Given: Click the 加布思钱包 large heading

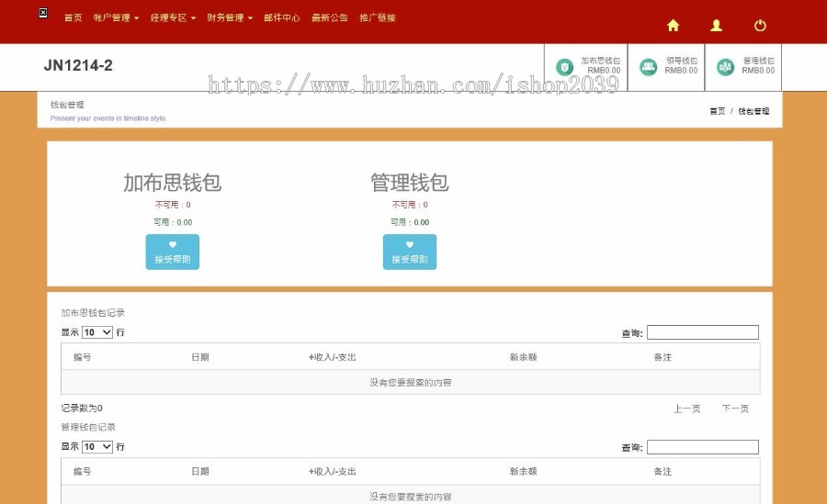Looking at the screenshot, I should 173,183.
